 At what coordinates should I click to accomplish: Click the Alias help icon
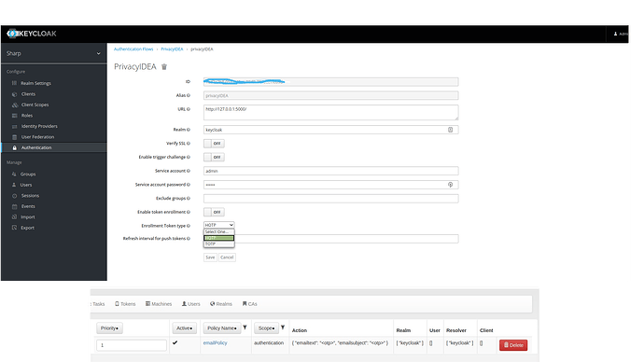click(x=189, y=95)
